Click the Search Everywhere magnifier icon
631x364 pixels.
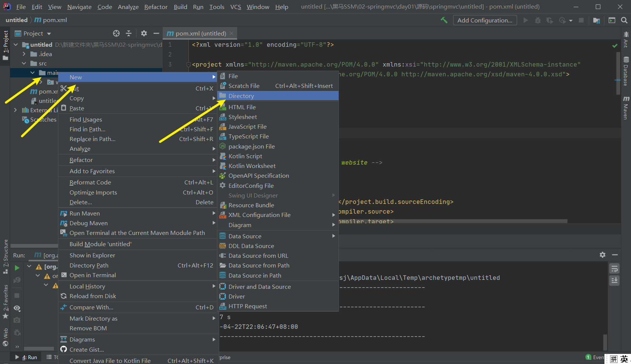[624, 20]
